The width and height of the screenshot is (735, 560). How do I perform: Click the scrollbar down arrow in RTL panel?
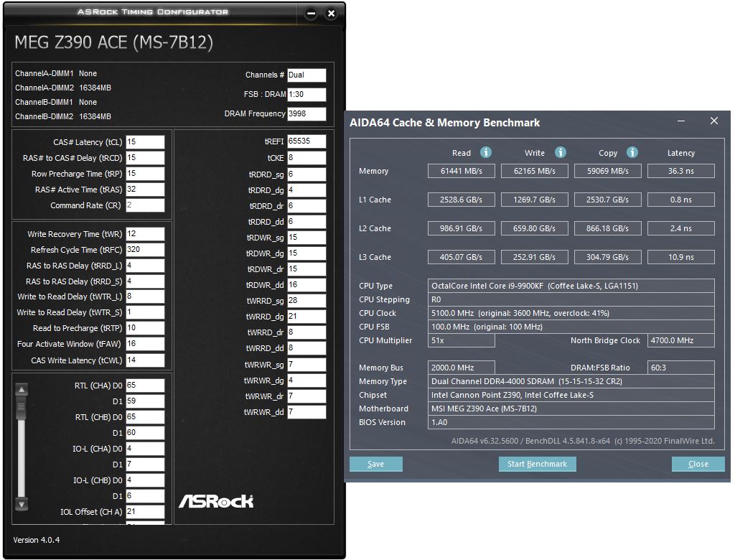[x=22, y=504]
